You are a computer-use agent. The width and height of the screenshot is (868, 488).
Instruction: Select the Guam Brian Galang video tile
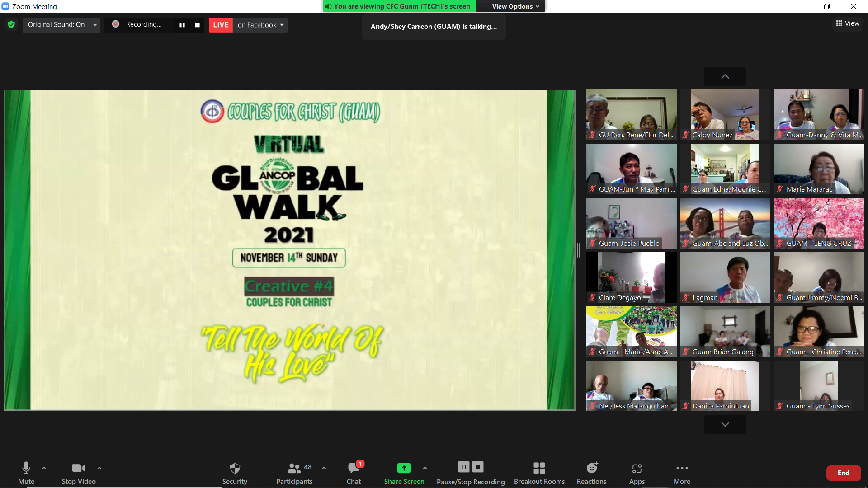click(x=725, y=332)
